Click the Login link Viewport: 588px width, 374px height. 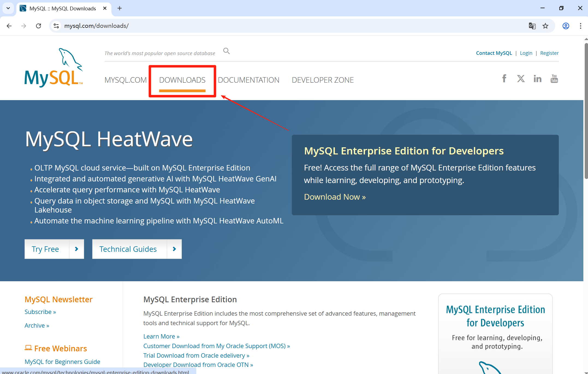(526, 53)
